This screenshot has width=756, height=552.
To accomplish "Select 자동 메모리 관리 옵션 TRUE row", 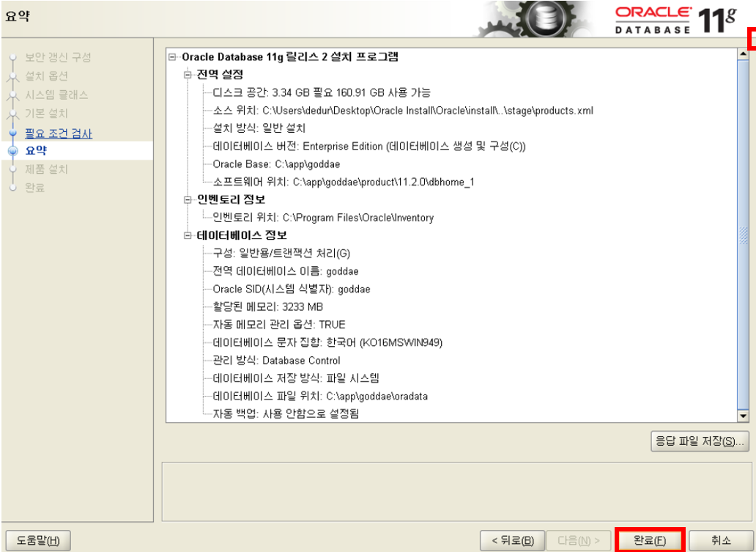I will tap(279, 325).
